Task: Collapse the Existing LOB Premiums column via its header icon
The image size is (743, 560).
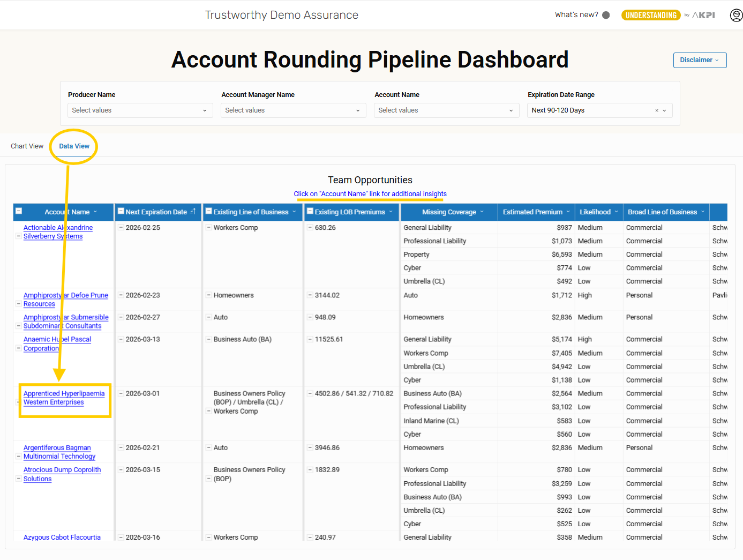Action: (x=310, y=211)
